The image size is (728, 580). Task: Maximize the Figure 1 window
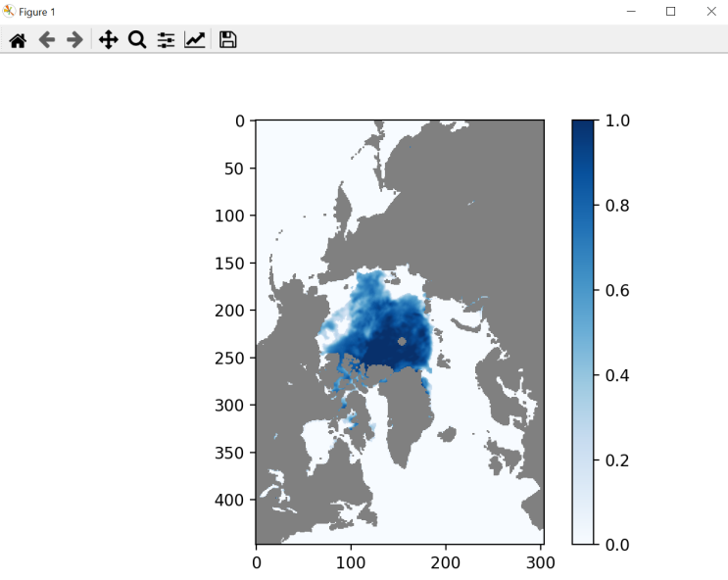[x=671, y=11]
